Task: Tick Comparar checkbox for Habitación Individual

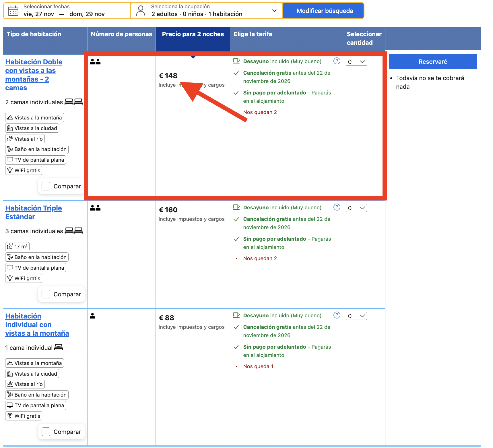Action: [46, 432]
